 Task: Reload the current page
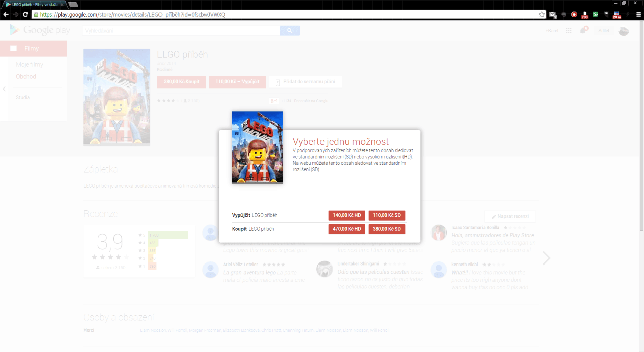tap(25, 15)
